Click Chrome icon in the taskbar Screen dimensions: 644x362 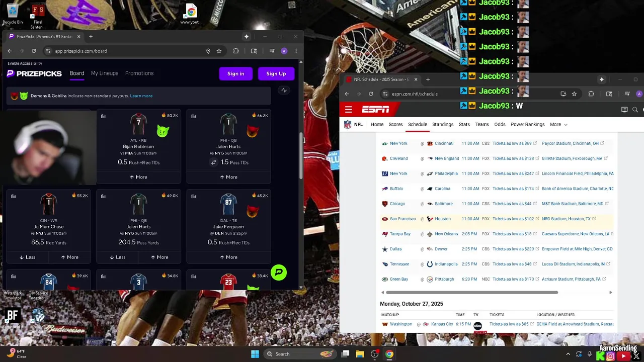coord(389,354)
